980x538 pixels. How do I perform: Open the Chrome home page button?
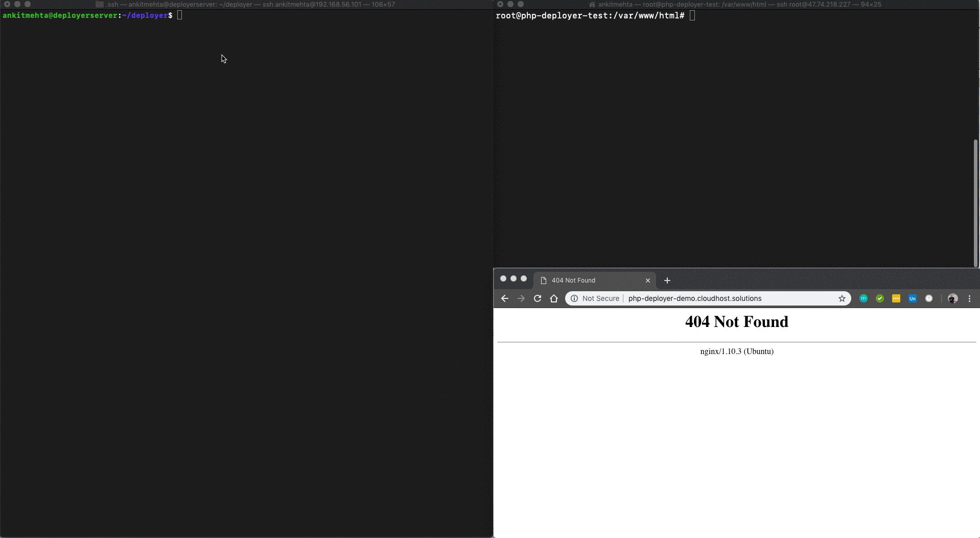pos(554,298)
